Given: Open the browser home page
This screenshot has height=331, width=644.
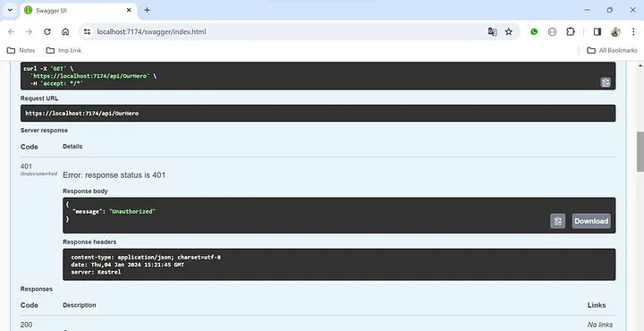Looking at the screenshot, I should click(x=65, y=31).
